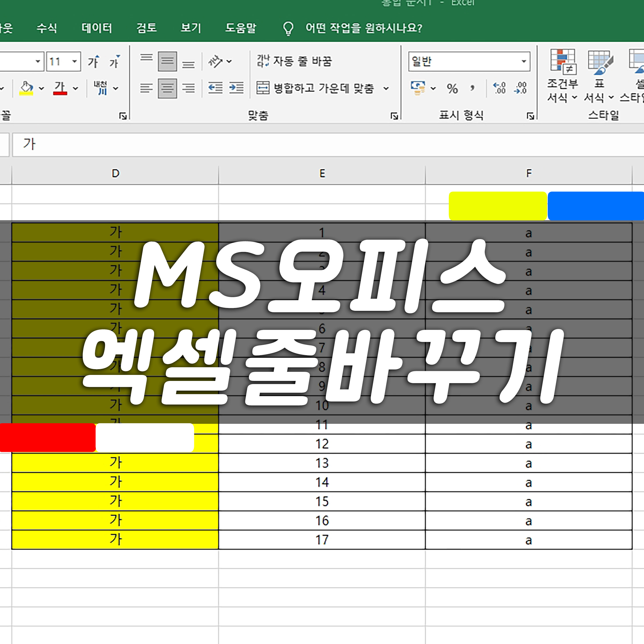Toggle center horizontal alignment
Viewport: 644px width, 644px height.
167,88
